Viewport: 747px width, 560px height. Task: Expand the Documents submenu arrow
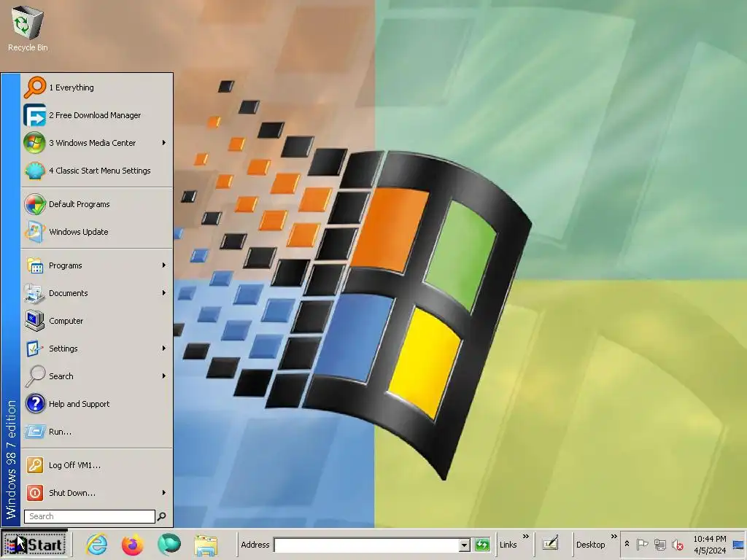[164, 292]
